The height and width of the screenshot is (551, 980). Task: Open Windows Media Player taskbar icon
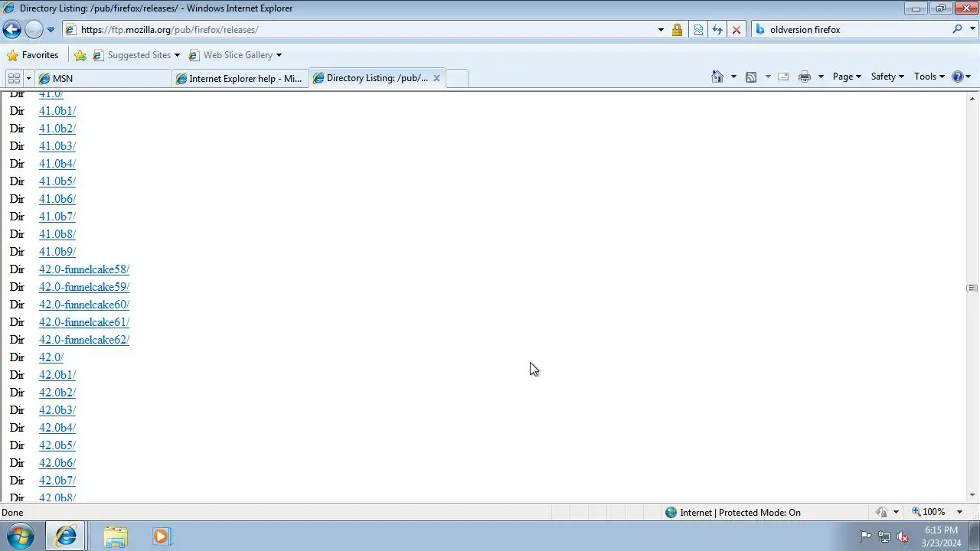[x=162, y=536]
